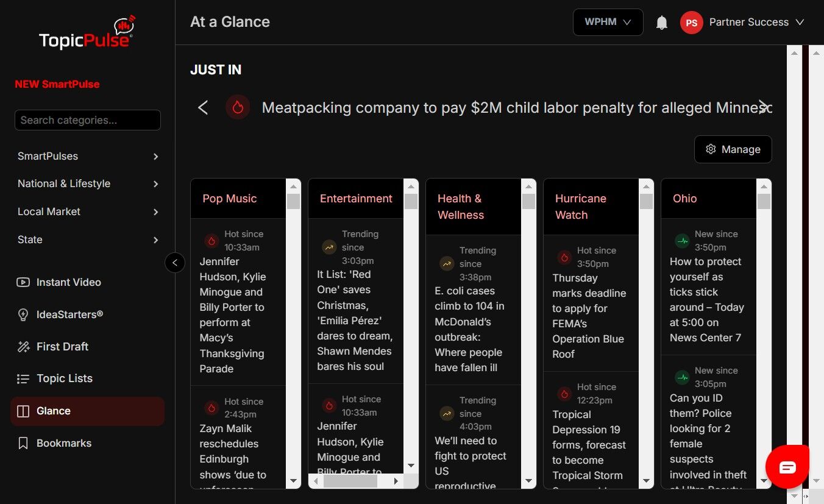Open the Health & Wellness column header
The width and height of the screenshot is (824, 504).
(461, 207)
